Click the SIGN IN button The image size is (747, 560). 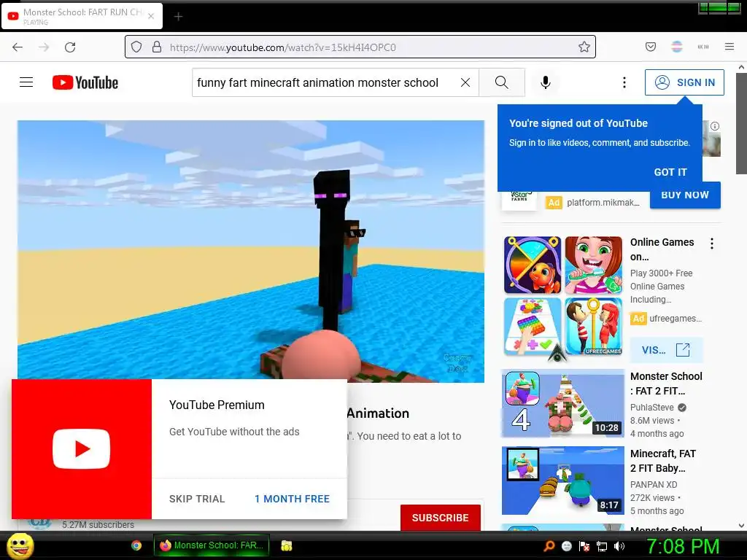pyautogui.click(x=684, y=82)
